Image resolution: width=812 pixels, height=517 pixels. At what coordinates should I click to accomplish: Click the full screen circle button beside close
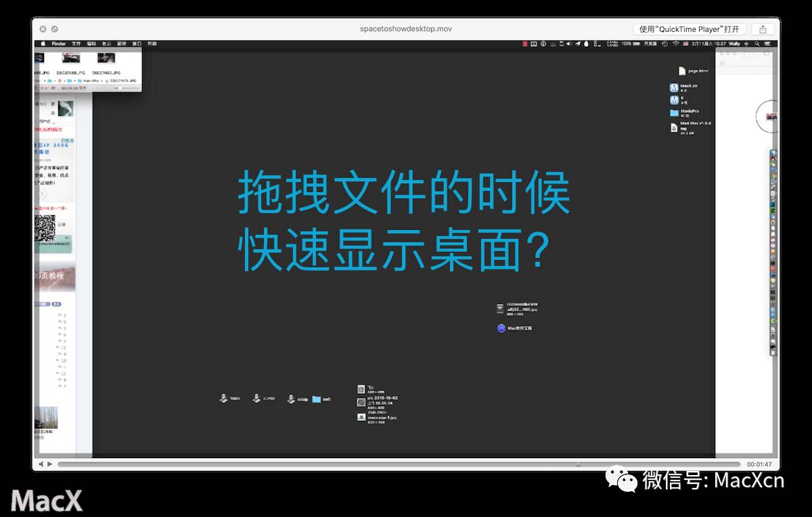pyautogui.click(x=55, y=29)
